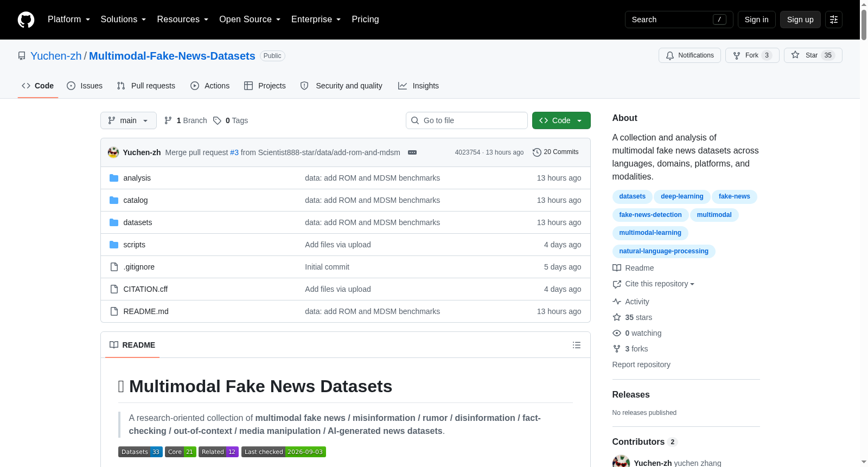Click the CITATION.cff file icon

114,289
